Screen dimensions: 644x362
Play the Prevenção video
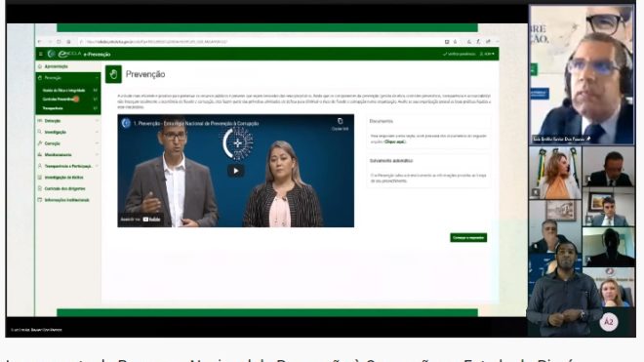coord(236,171)
